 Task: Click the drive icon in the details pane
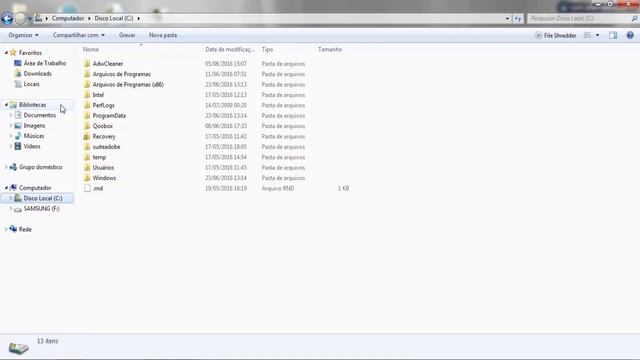point(18,348)
